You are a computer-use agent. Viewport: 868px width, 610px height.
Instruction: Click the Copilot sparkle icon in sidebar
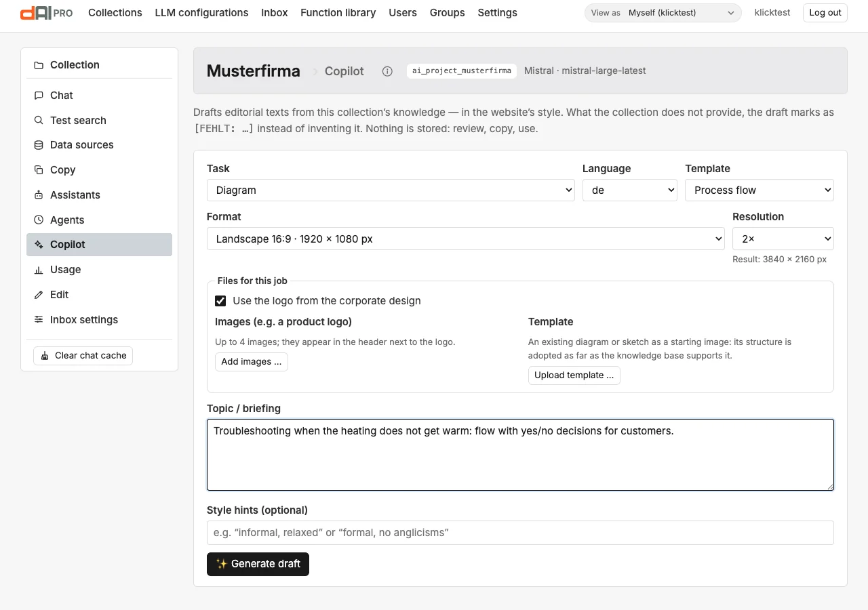click(39, 245)
